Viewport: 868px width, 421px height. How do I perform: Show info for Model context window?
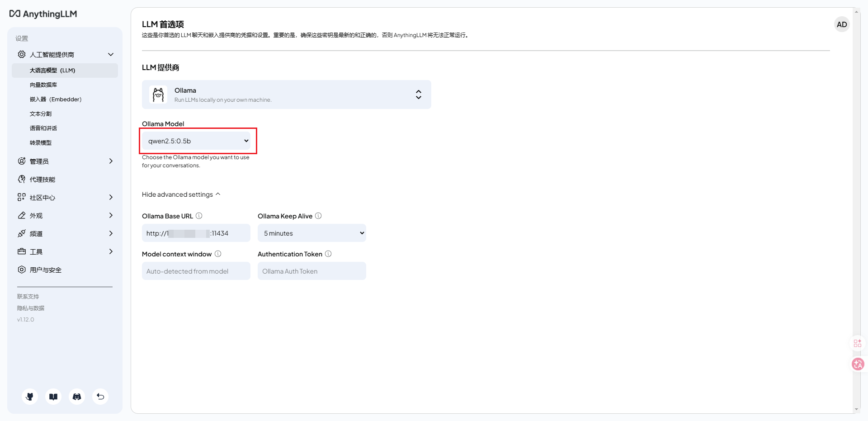point(218,254)
